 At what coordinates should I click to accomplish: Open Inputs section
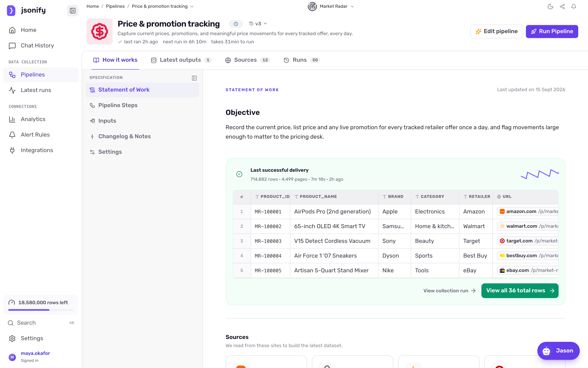(142, 121)
